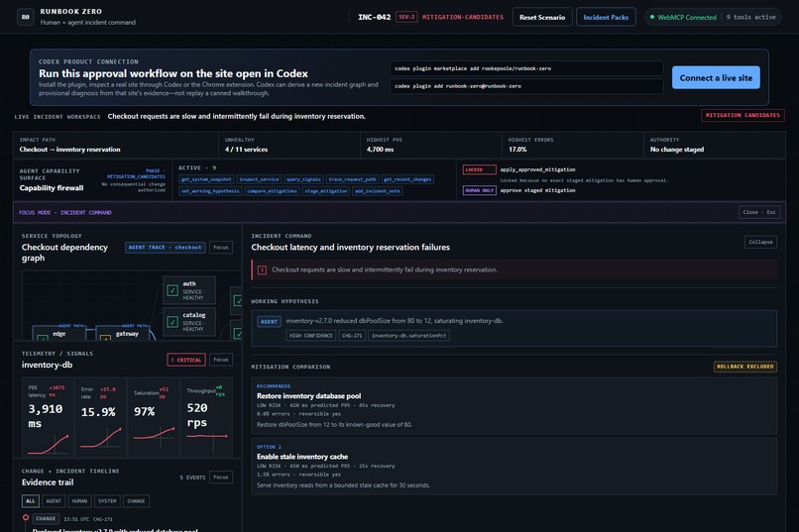Click the AGENT TRACE checkout chip
This screenshot has height=532, width=799.
[166, 248]
